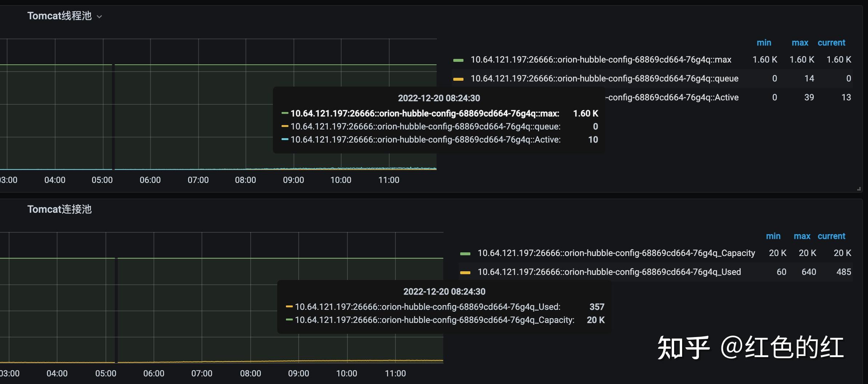Click green color swatch of ::max series
Image resolution: width=868 pixels, height=384 pixels.
pyautogui.click(x=458, y=60)
